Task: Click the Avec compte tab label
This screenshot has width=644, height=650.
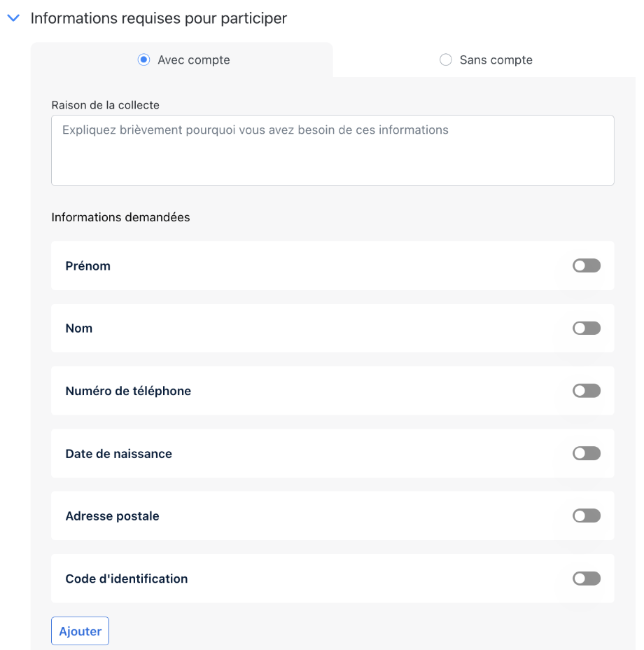Action: [194, 60]
